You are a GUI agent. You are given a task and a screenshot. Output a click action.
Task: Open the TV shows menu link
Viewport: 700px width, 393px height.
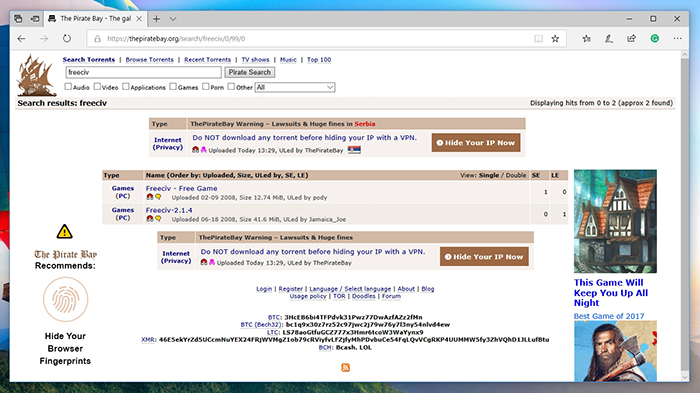point(255,59)
